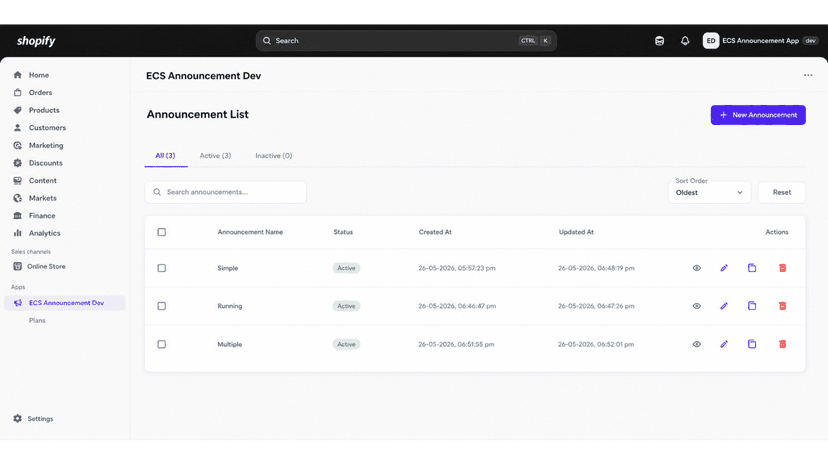Screen dimensions: 828x466
Task: Click the New Announcement button
Action: pyautogui.click(x=758, y=115)
